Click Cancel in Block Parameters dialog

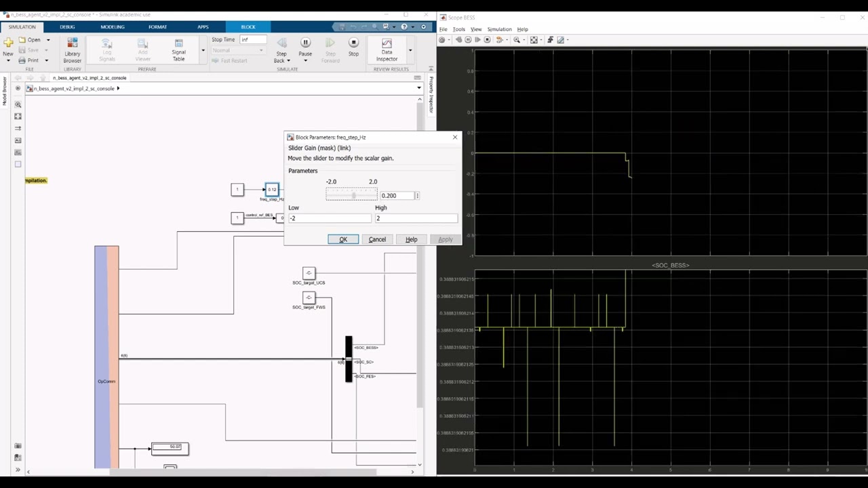pos(377,239)
